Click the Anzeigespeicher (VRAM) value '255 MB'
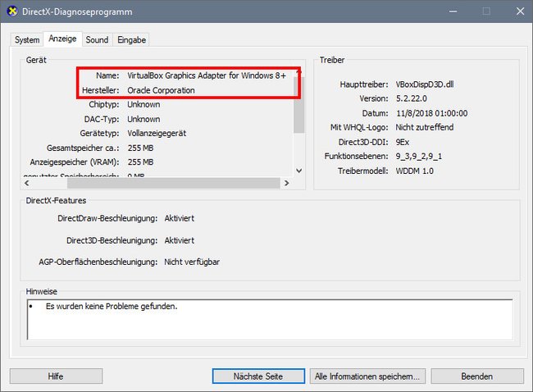The width and height of the screenshot is (533, 392). click(141, 162)
